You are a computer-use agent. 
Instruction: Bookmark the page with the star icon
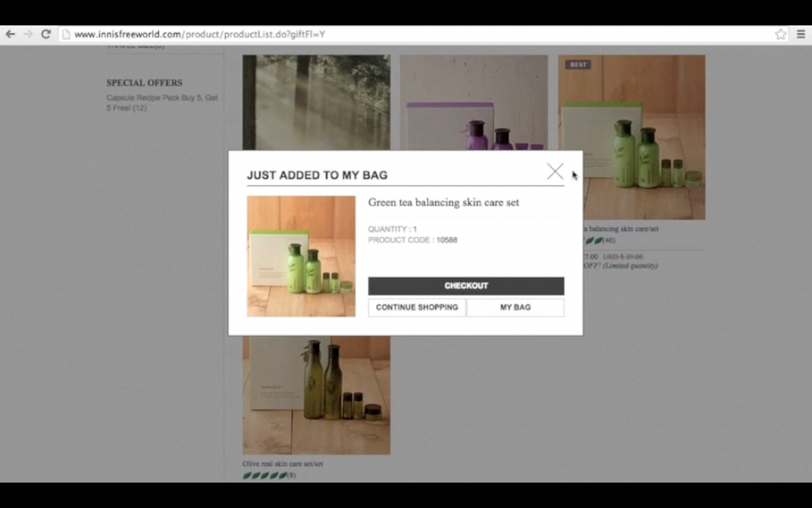click(781, 34)
